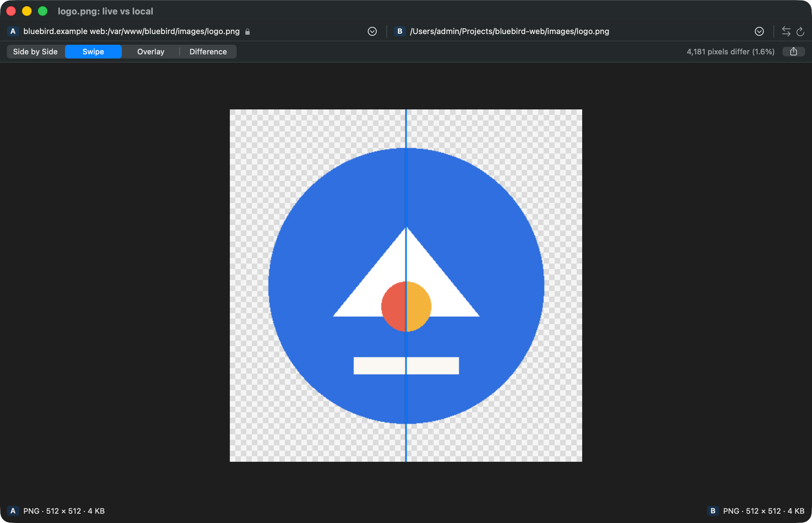Click file B info 'PNG · 512 × 512 · 4 KB'

coord(763,511)
